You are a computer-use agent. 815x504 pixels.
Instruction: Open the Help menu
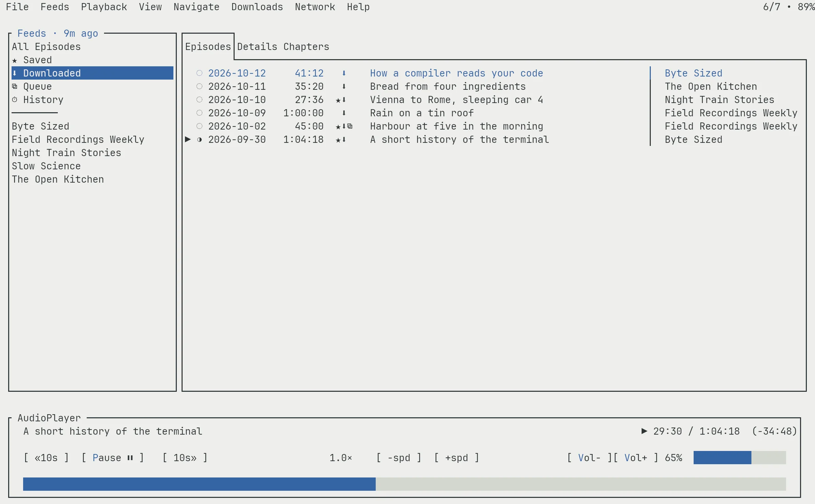(358, 7)
